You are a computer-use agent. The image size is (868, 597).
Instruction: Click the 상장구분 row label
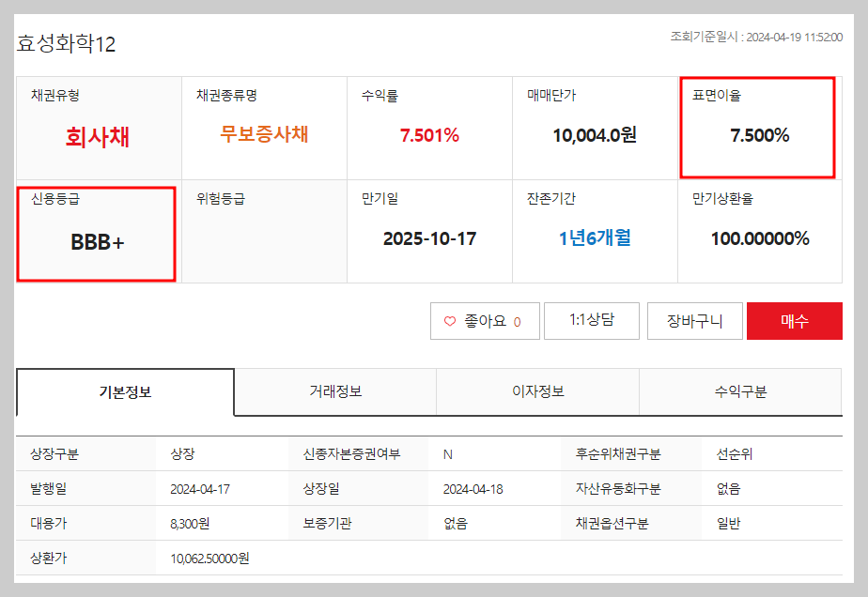[x=54, y=454]
